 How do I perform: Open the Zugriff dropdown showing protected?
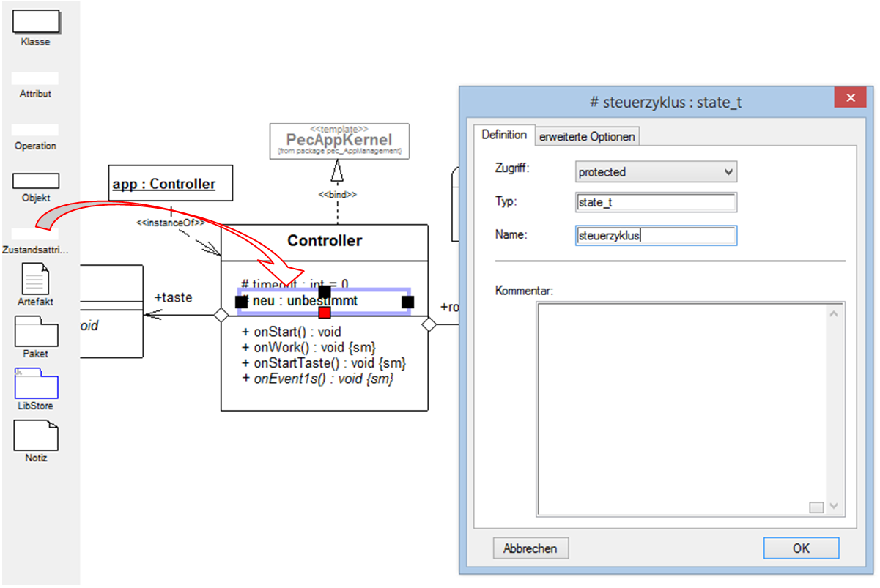[656, 172]
